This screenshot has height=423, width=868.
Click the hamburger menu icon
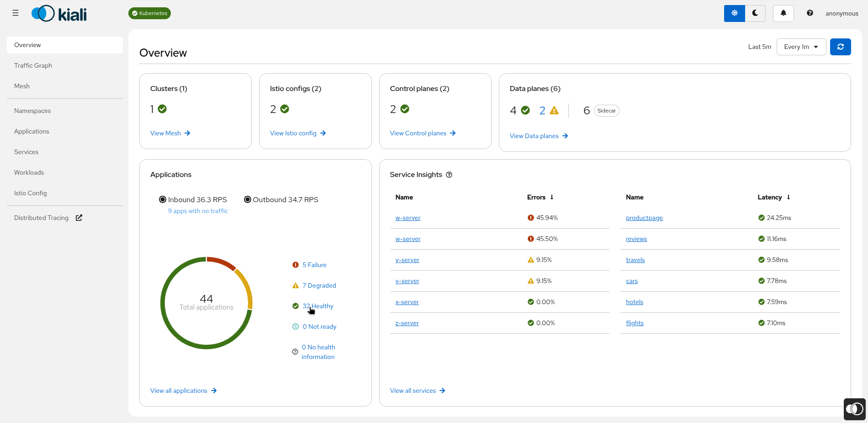[16, 13]
